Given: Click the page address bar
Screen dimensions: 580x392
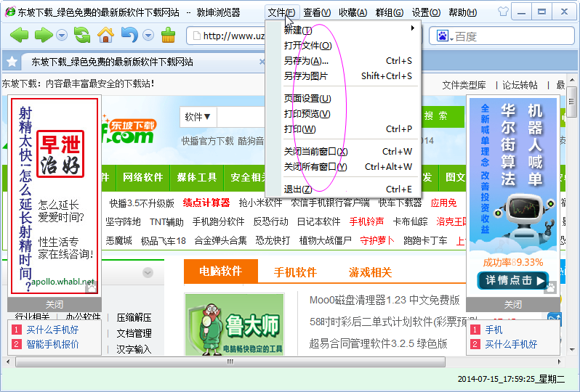Looking at the screenshot, I should [x=225, y=36].
